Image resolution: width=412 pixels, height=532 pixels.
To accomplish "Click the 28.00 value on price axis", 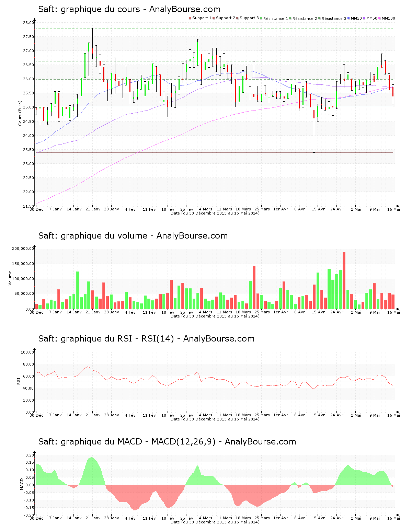I will click(x=28, y=23).
